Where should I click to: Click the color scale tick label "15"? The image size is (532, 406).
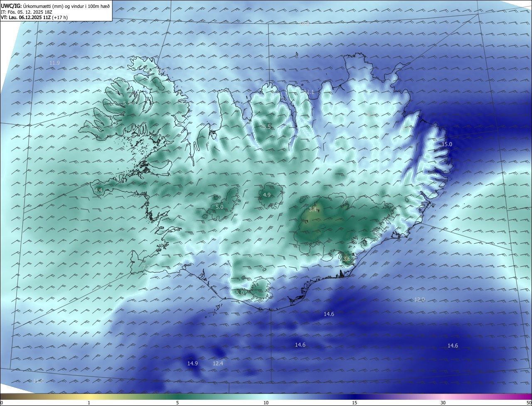pyautogui.click(x=355, y=403)
